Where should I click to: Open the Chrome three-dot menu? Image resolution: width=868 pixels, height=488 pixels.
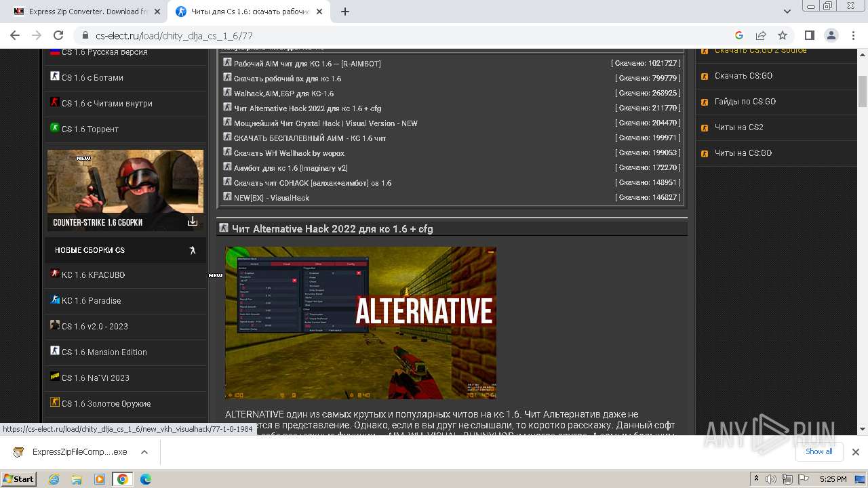(852, 35)
